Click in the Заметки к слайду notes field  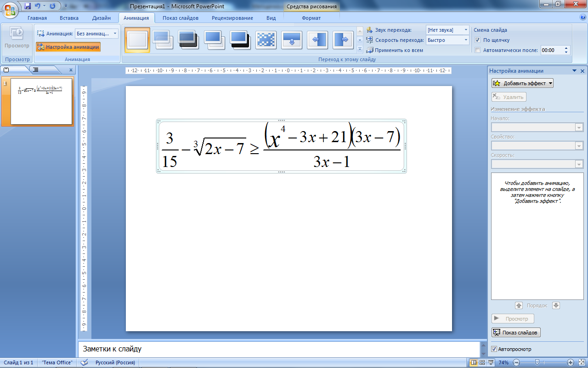[x=278, y=349]
